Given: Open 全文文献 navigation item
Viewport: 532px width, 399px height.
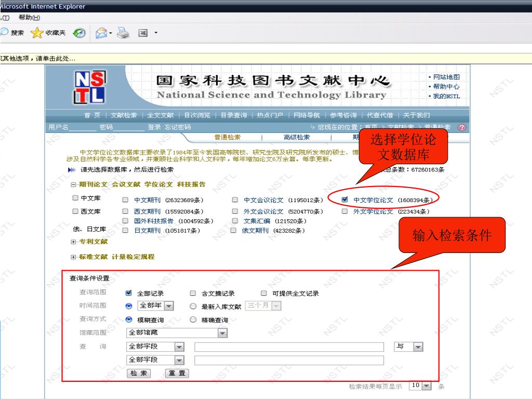Looking at the screenshot, I should pos(161,115).
